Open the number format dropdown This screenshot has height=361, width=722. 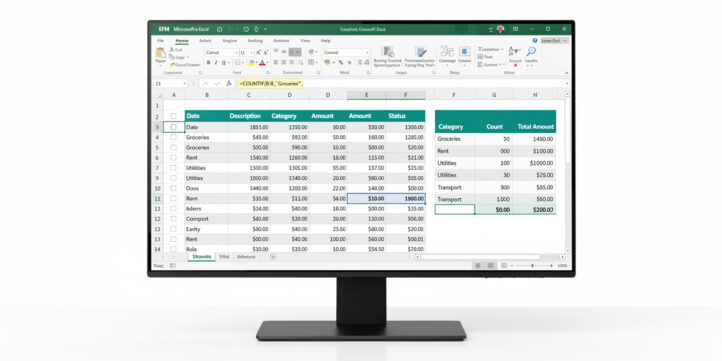click(367, 52)
